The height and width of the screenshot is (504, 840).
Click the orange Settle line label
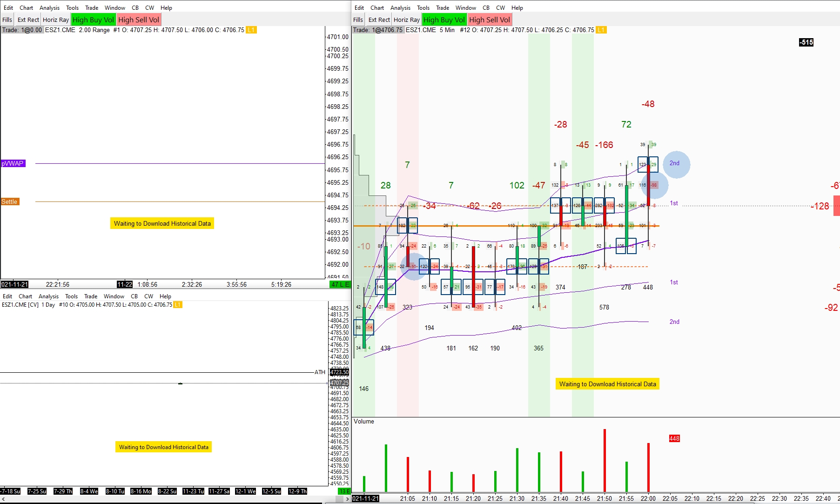10,202
